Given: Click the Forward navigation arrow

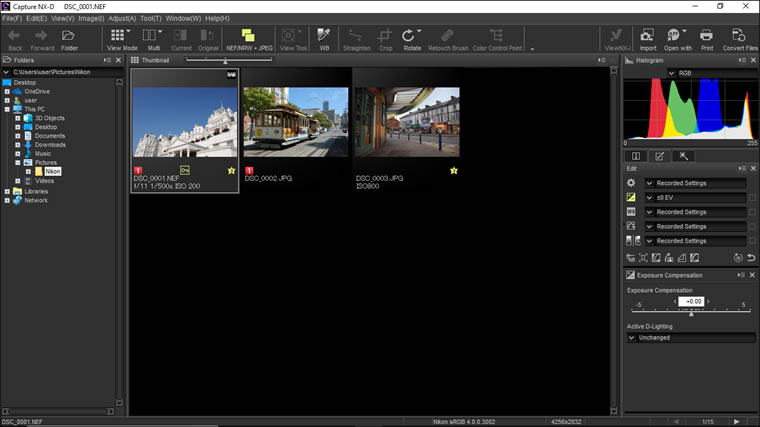Looking at the screenshot, I should pos(41,35).
